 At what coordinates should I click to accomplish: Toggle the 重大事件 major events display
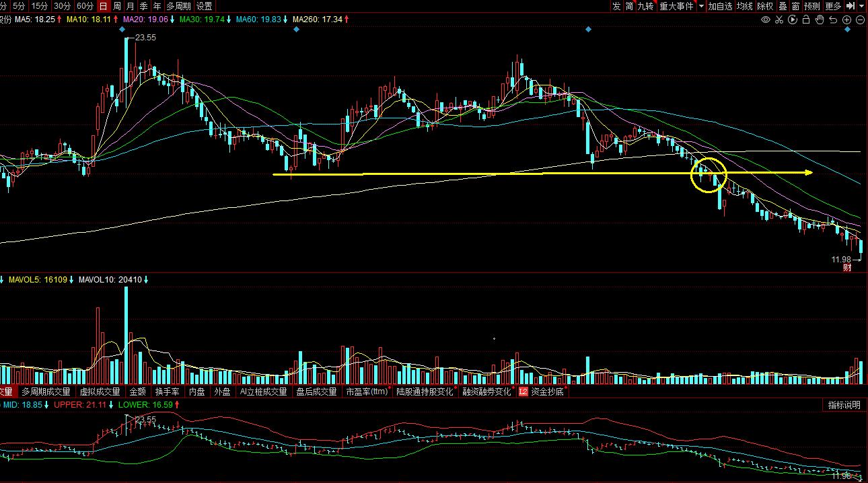click(x=676, y=6)
